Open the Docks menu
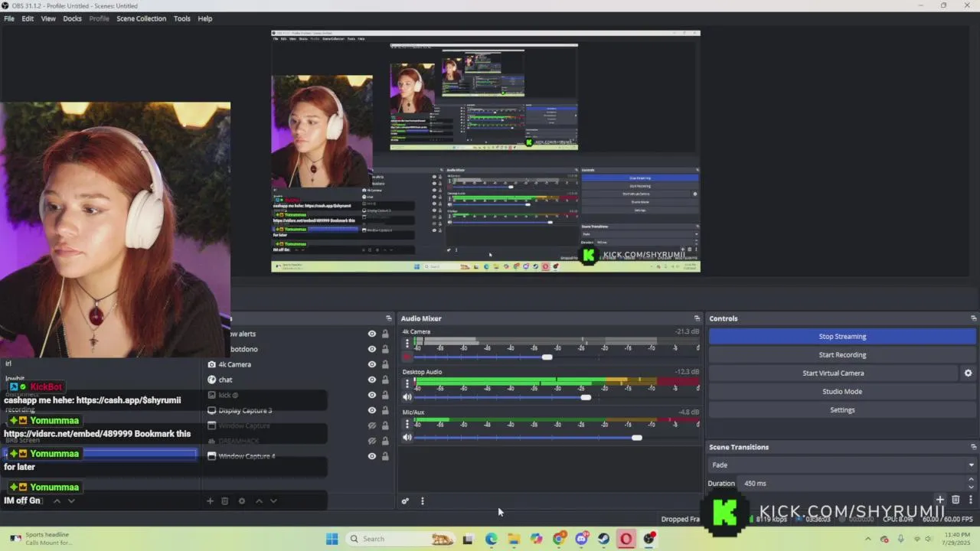The width and height of the screenshot is (980, 551). [72, 18]
